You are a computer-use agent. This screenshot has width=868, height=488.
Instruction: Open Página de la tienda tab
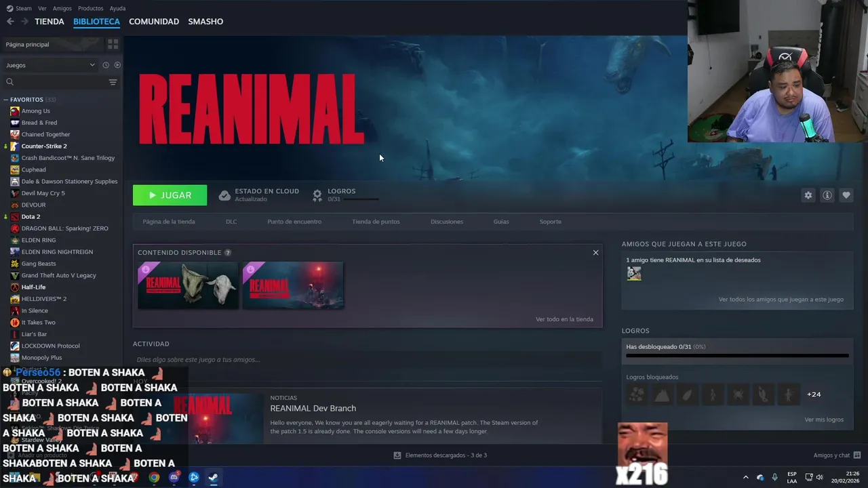(169, 222)
